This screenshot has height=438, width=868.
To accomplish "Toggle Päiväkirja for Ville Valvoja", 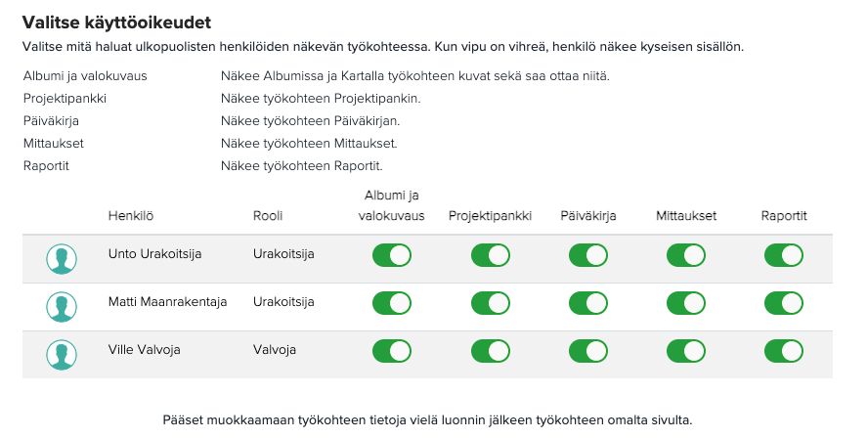I will (587, 351).
